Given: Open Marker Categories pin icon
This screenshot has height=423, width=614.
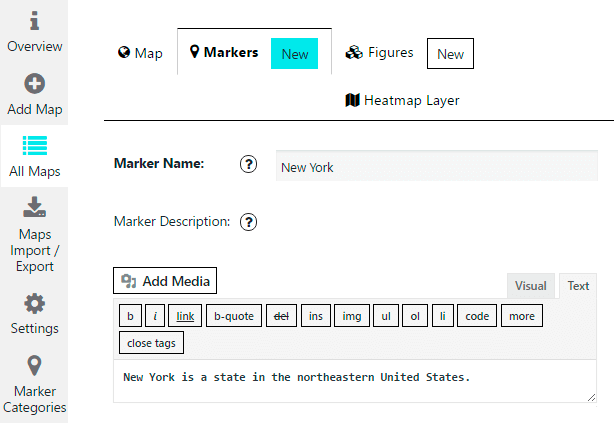Looking at the screenshot, I should click(x=34, y=365).
